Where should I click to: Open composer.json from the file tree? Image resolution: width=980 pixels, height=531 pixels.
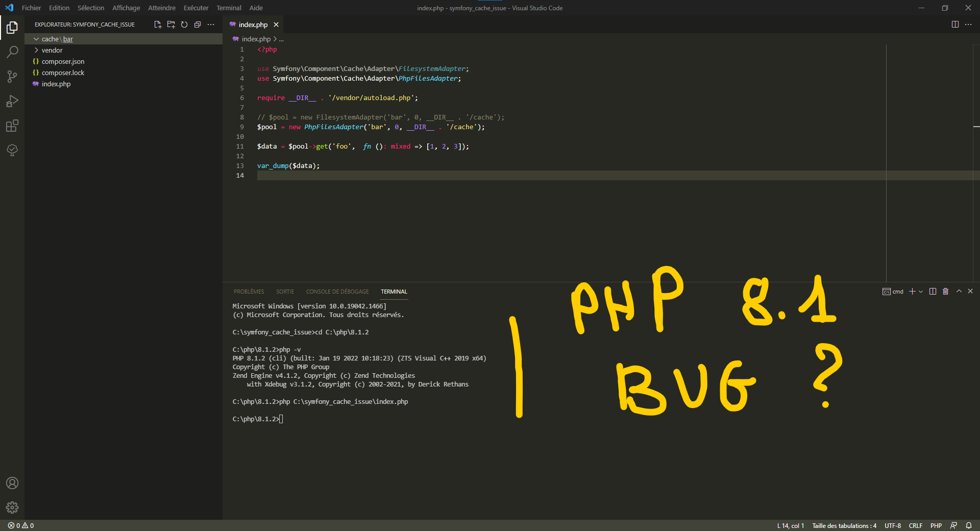[x=123, y=61]
